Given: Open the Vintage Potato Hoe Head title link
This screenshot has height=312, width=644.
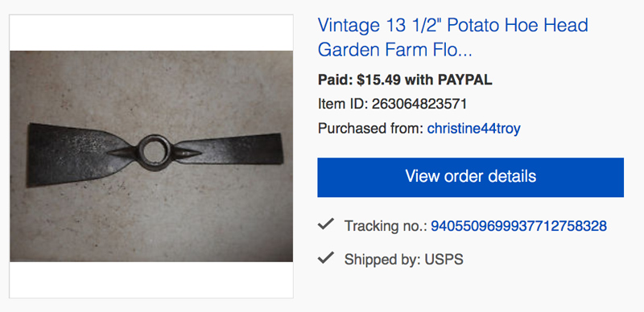Looking at the screenshot, I should point(452,37).
